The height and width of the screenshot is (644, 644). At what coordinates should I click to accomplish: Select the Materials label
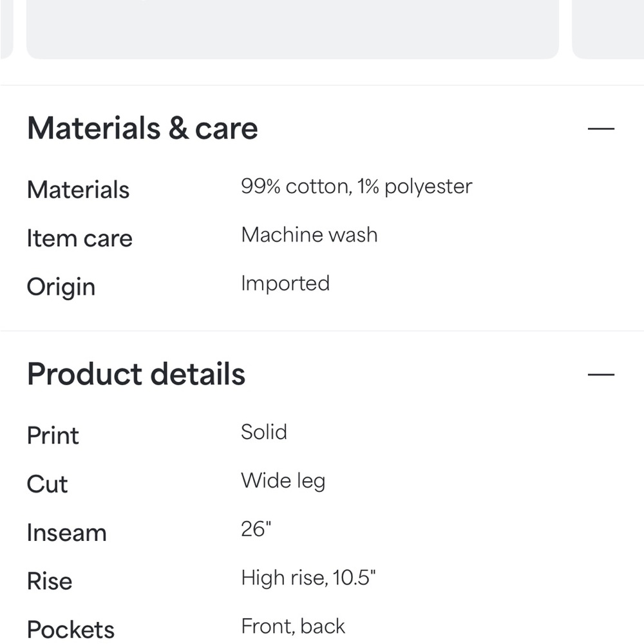[x=78, y=189]
